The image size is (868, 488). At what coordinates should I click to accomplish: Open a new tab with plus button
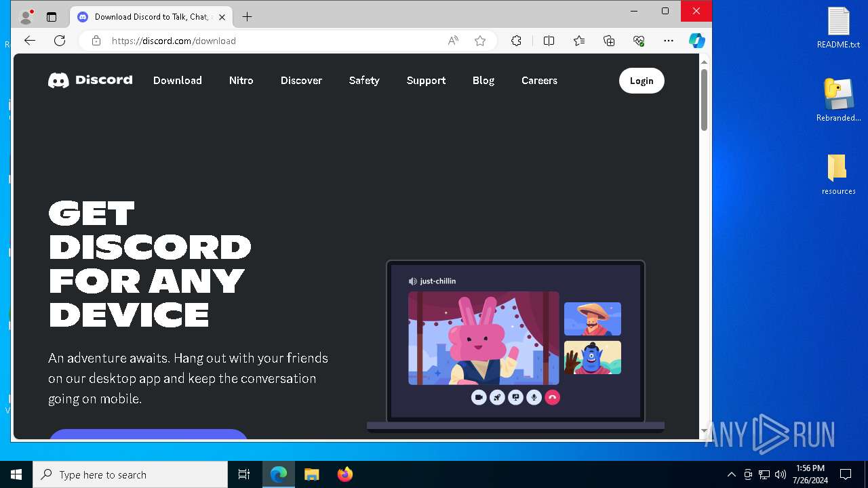[247, 17]
